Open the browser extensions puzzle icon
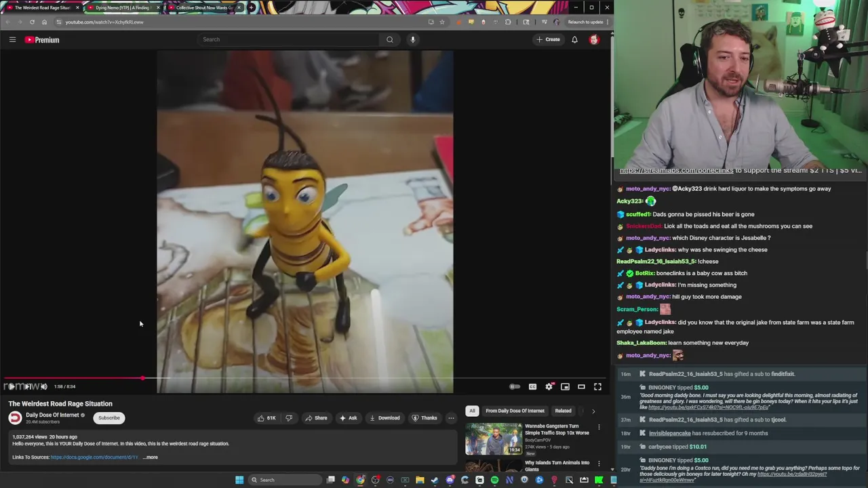 (x=508, y=22)
